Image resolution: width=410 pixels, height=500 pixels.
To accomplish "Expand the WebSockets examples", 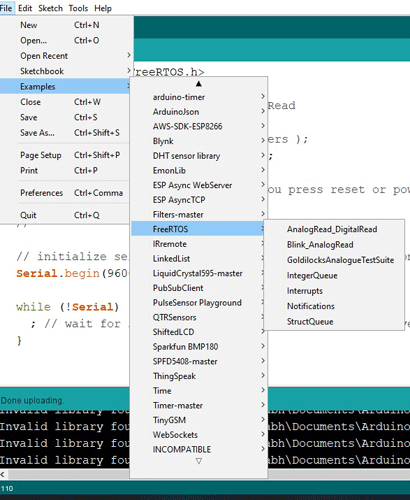I will coord(199,434).
